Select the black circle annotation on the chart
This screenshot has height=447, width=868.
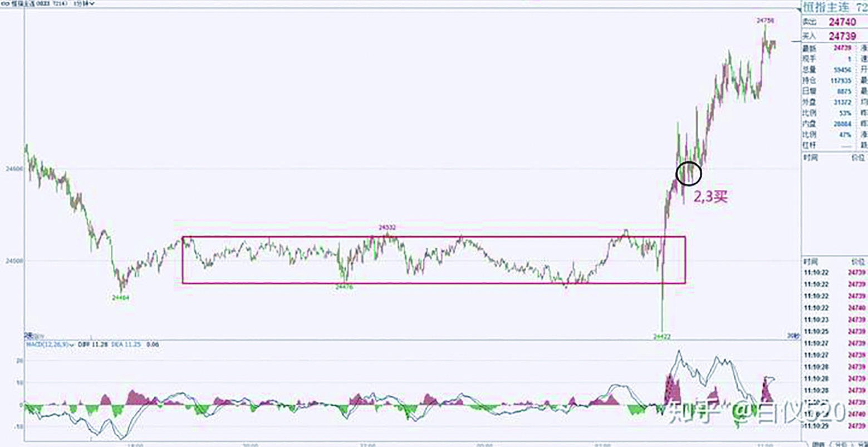point(688,173)
